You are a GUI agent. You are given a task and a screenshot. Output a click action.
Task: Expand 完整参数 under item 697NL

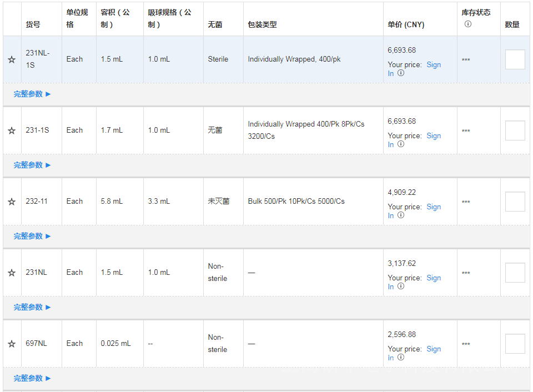click(x=32, y=379)
